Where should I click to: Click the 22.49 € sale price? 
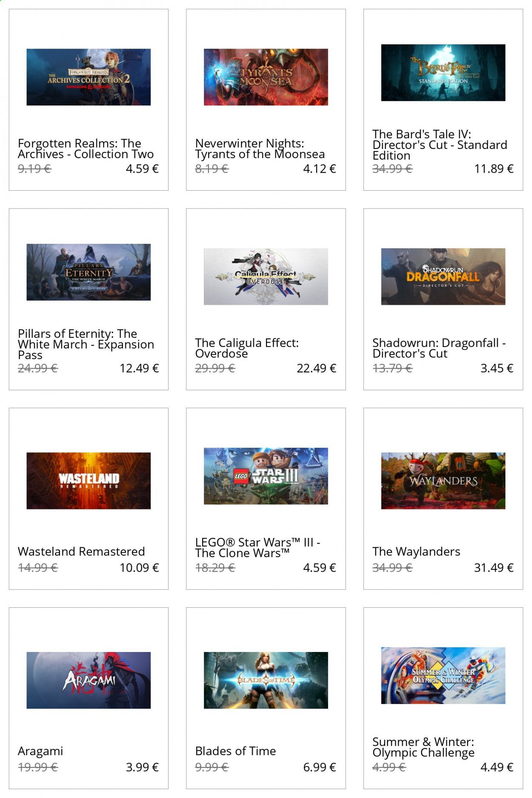[x=316, y=368]
